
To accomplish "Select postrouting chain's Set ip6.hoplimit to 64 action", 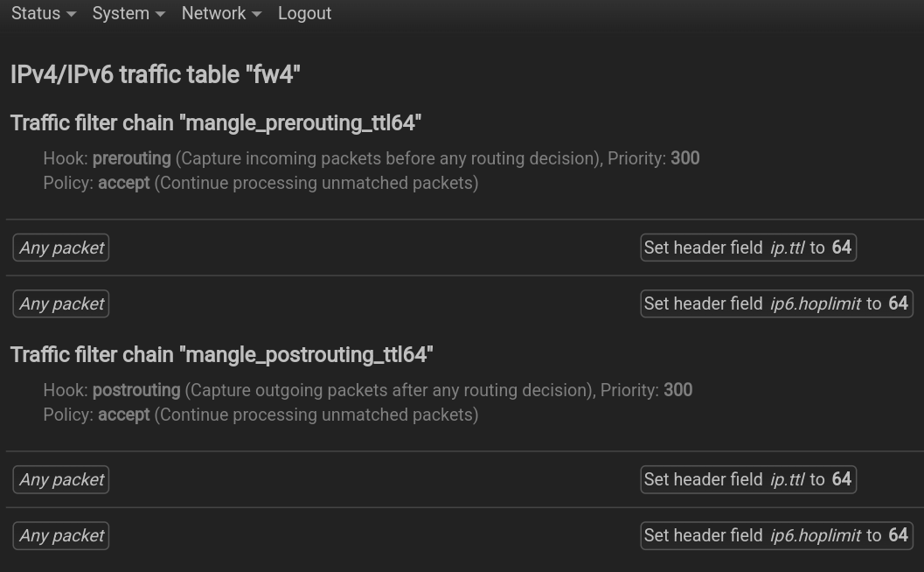I will 776,535.
